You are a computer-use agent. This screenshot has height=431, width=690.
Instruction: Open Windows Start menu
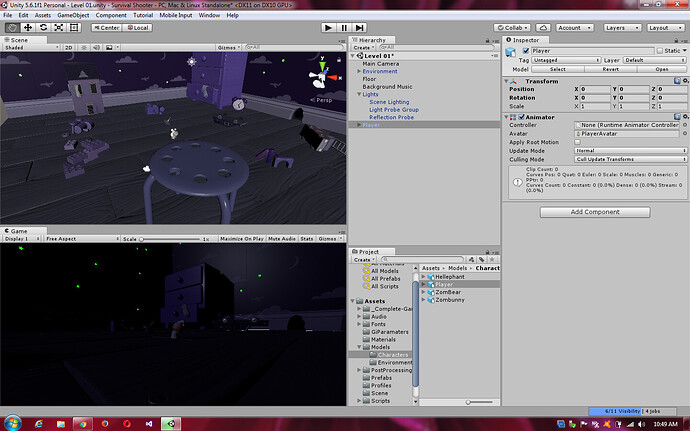12,423
